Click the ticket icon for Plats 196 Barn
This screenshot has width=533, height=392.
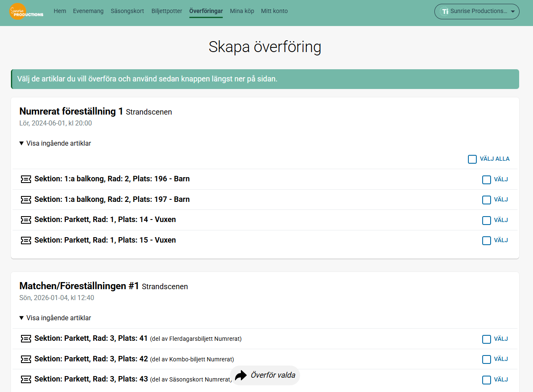coord(26,179)
